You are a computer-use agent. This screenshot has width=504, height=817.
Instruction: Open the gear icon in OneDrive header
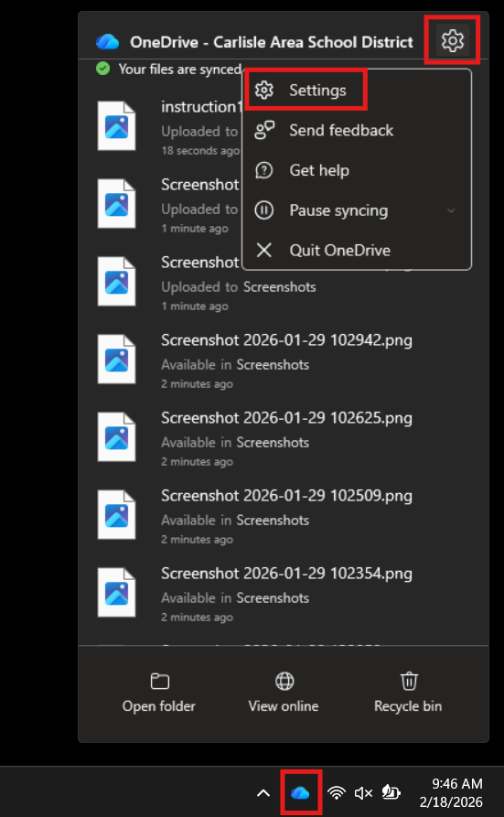(452, 40)
